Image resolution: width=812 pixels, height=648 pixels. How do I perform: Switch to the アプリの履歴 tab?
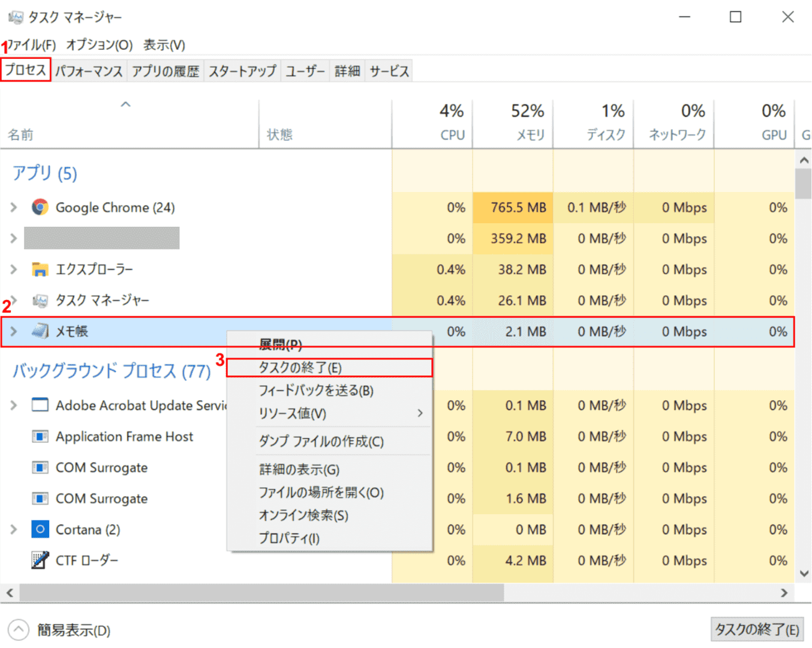[x=166, y=71]
